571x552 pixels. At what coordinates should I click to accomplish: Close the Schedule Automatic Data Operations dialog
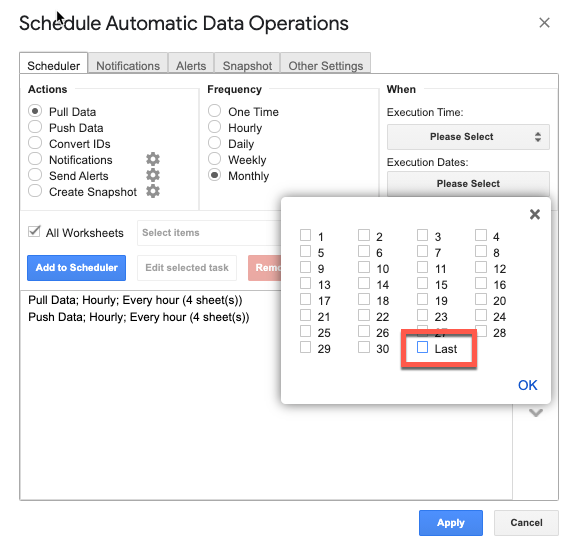(544, 23)
